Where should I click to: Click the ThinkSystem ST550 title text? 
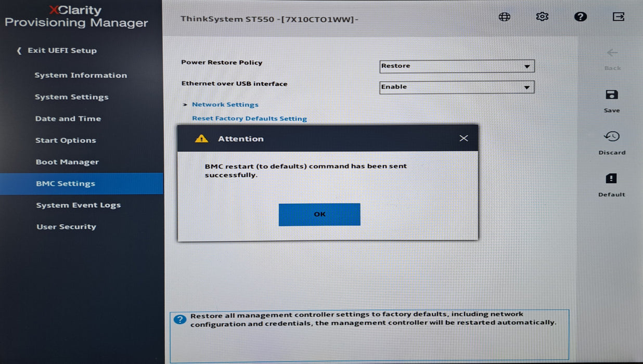coord(269,19)
